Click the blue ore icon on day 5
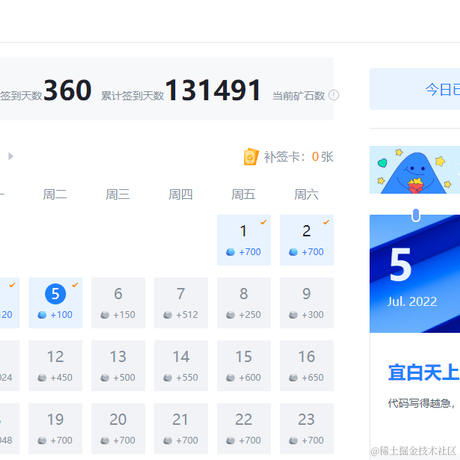 tap(42, 315)
